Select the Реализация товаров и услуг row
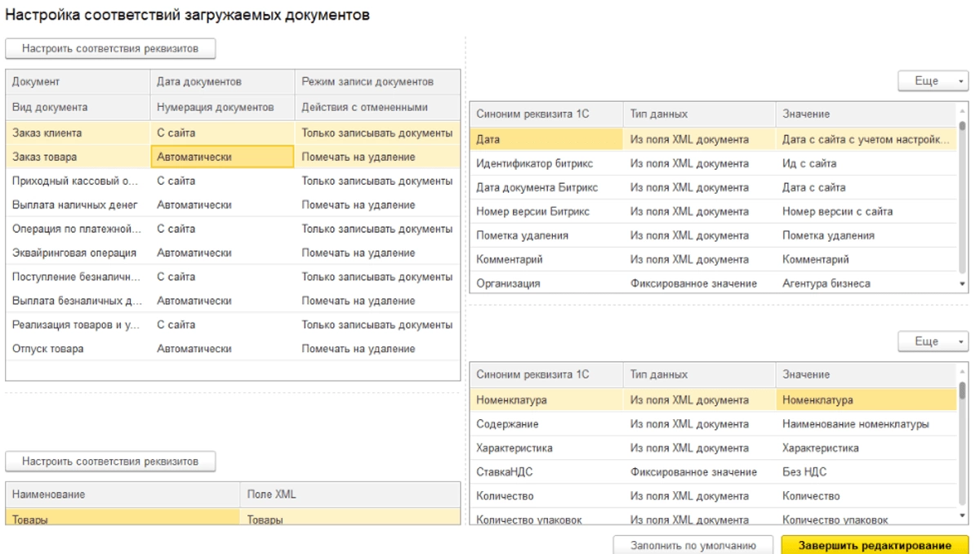The image size is (980, 554). coord(76,324)
